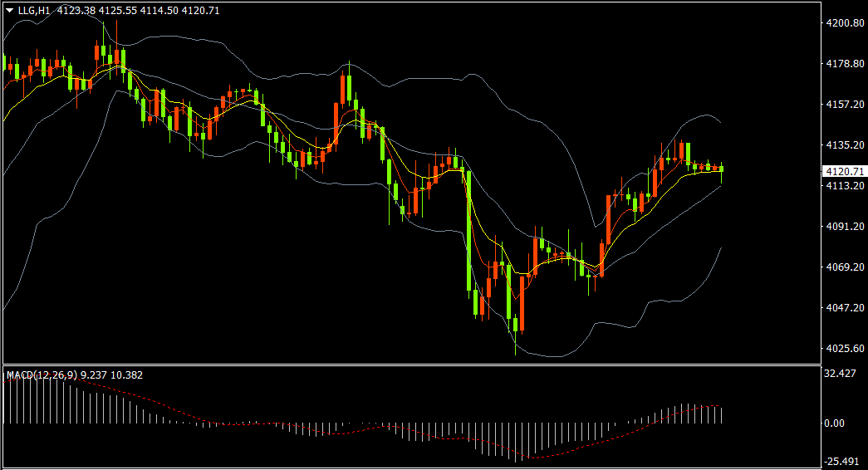This screenshot has height=470, width=868.
Task: Select the 4025.60 price scale level
Action: [x=845, y=348]
